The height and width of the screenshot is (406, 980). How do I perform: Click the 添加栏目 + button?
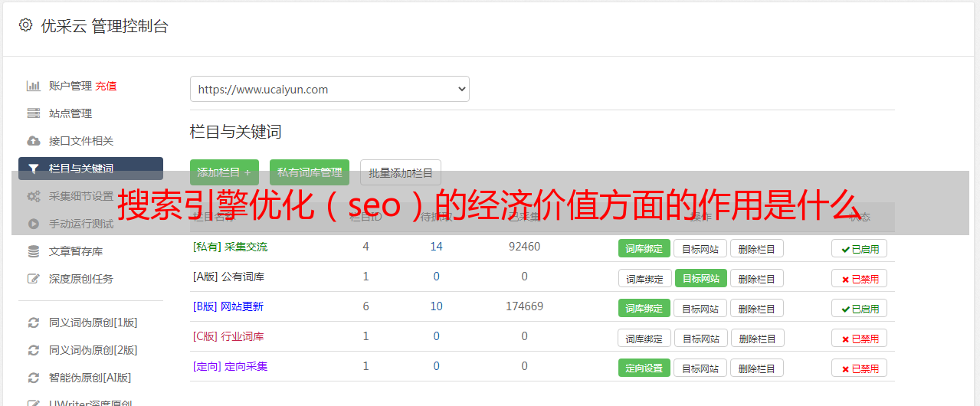coord(225,172)
